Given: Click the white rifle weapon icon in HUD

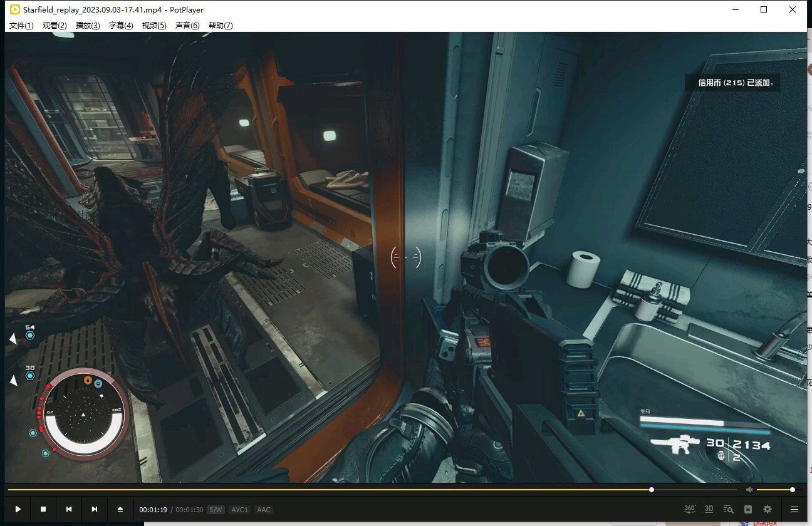Looking at the screenshot, I should click(674, 444).
